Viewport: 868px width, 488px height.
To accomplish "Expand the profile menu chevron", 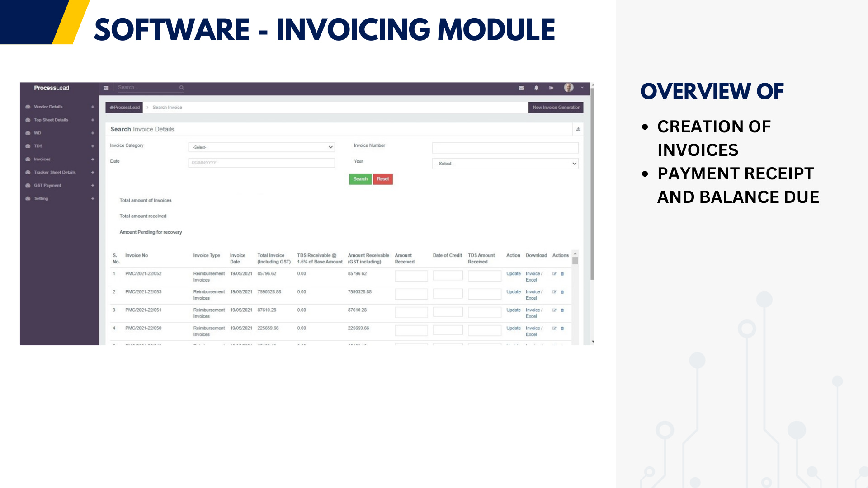I will [x=582, y=88].
